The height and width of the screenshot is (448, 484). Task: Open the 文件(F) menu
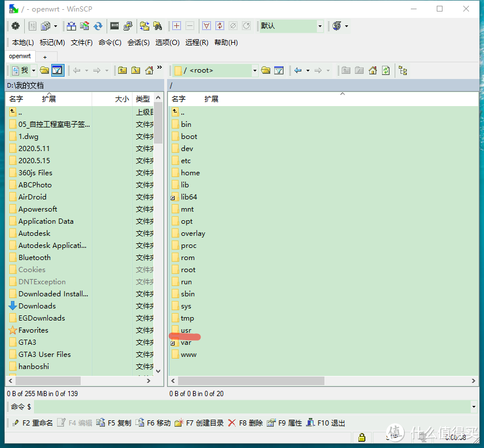coord(81,42)
